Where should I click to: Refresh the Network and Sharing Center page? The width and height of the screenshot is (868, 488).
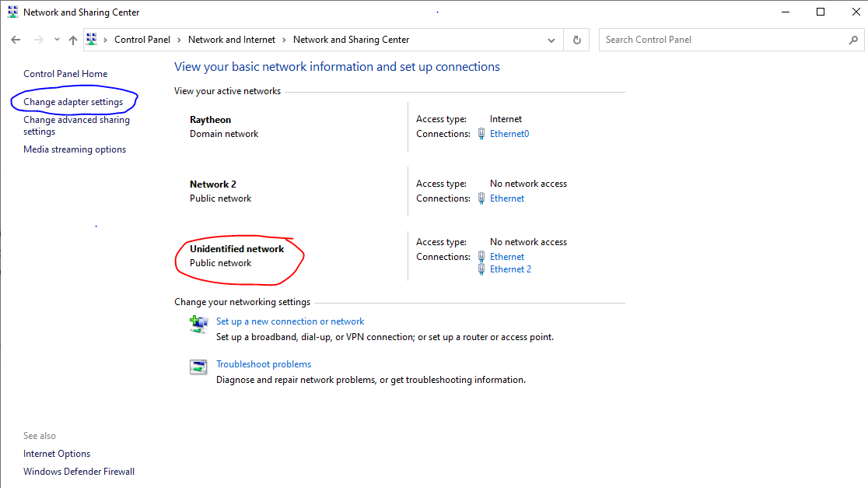576,40
